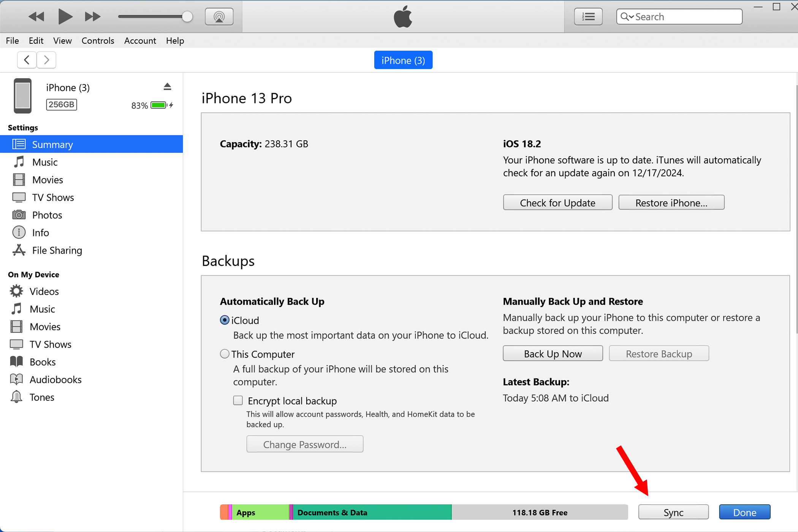Open Tones under On My Device
This screenshot has height=532, width=798.
[x=42, y=397]
